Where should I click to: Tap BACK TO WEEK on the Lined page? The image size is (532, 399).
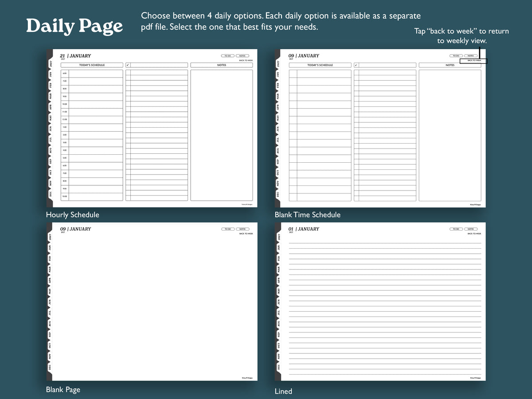tap(474, 234)
